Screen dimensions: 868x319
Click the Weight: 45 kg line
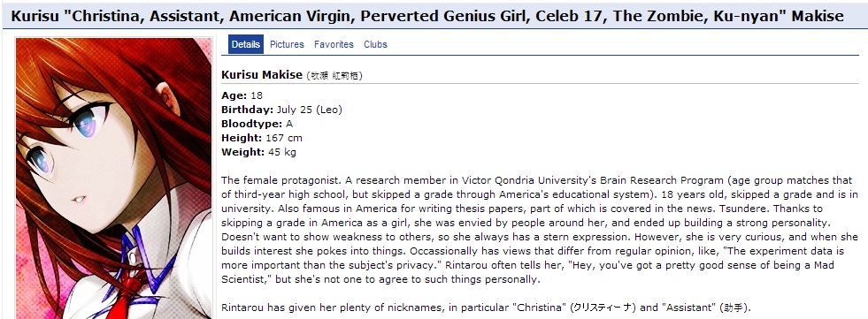tap(258, 152)
